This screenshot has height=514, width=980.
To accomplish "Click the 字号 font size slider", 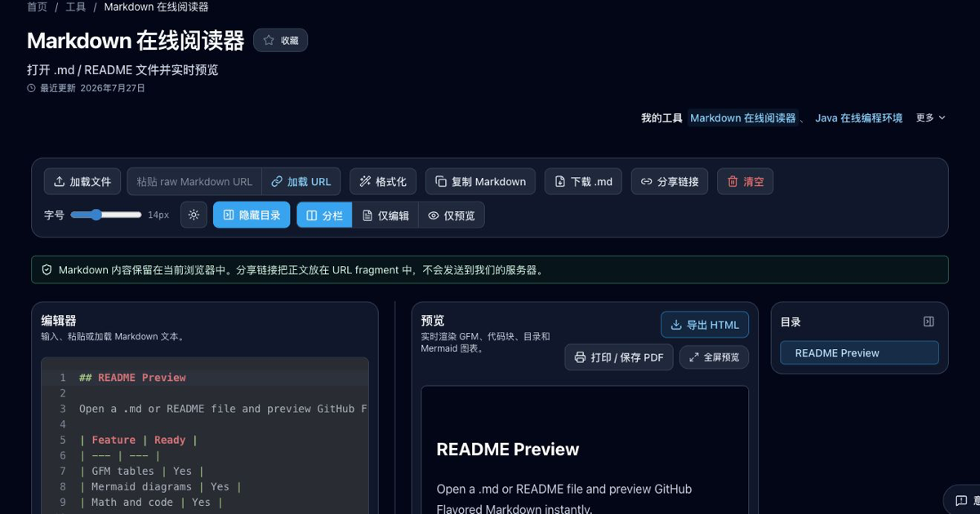I will [x=106, y=215].
